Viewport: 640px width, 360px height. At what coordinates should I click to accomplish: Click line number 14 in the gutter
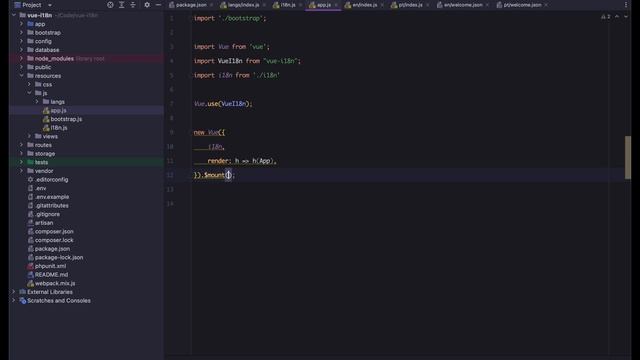point(171,204)
